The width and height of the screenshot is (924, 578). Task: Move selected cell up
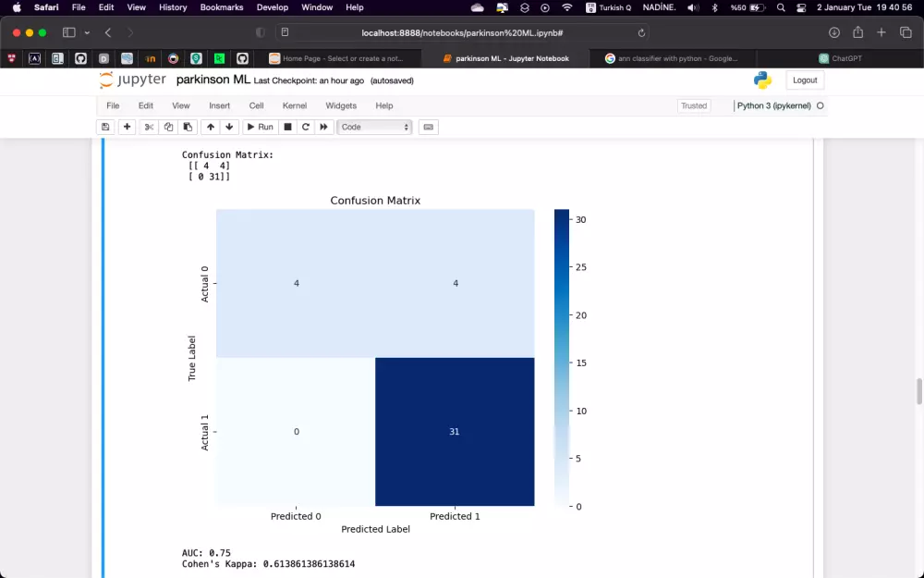pyautogui.click(x=211, y=127)
